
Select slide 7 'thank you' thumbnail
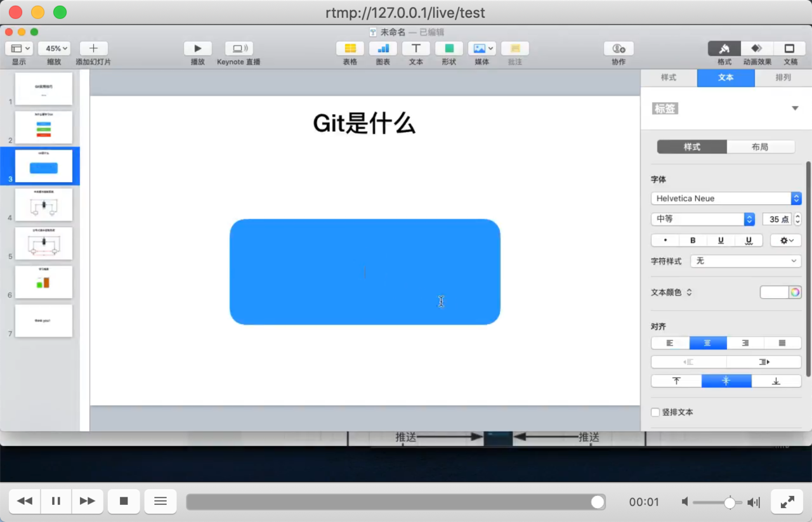(44, 321)
